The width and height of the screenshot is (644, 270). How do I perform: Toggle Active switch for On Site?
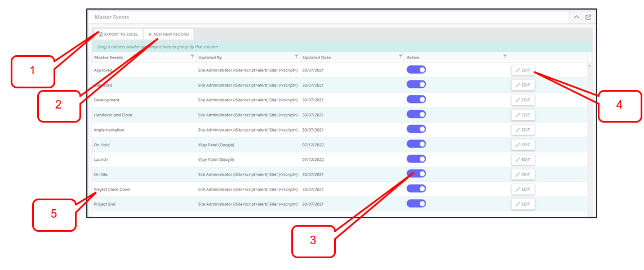pyautogui.click(x=416, y=174)
